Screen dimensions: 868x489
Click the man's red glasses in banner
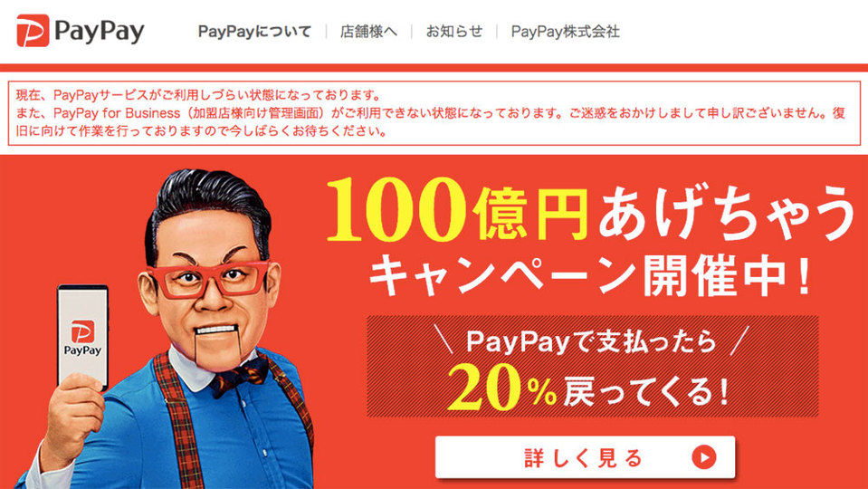click(209, 279)
